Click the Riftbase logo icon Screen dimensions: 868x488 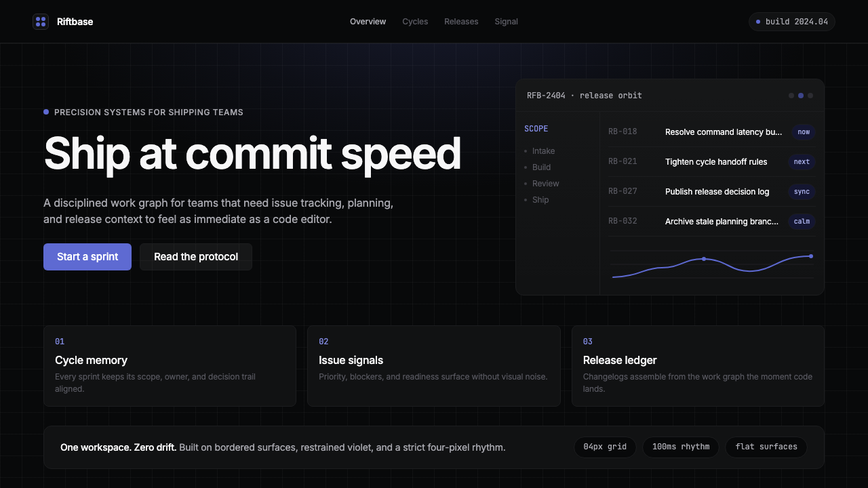[x=41, y=22]
